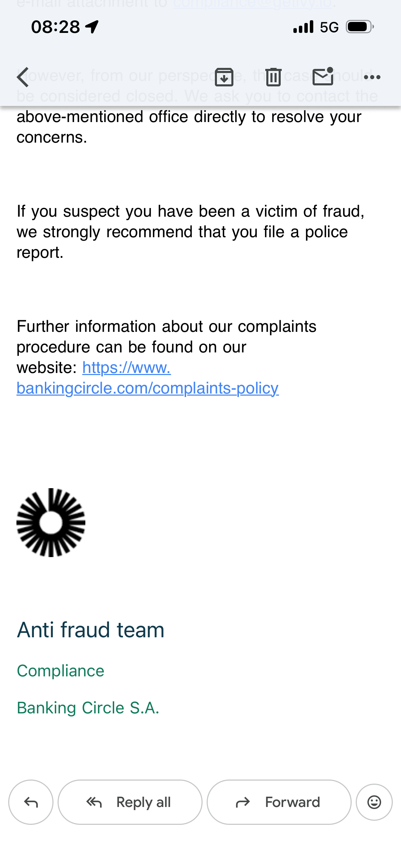Viewport: 401px width, 868px height.
Task: Archive this email with the box icon
Action: click(224, 77)
